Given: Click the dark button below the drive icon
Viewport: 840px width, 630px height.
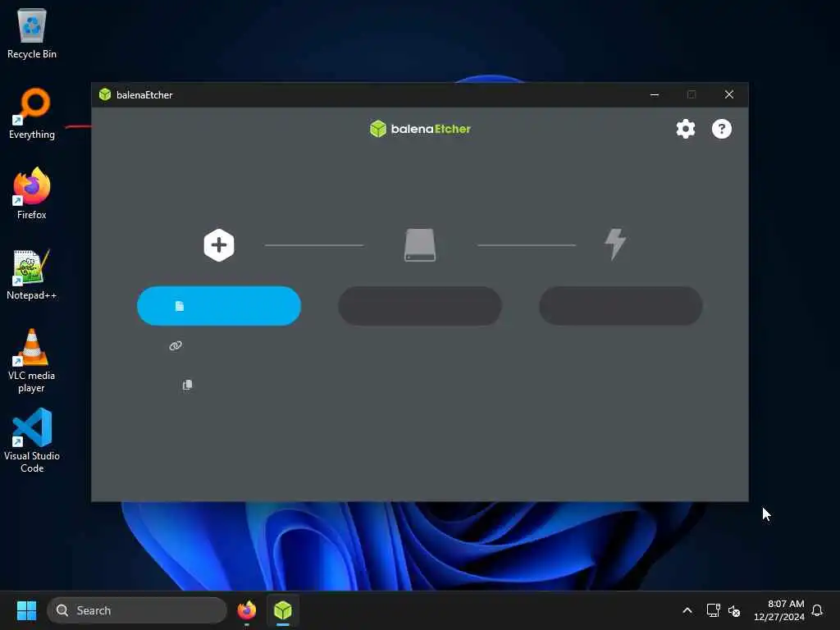Looking at the screenshot, I should pos(420,306).
